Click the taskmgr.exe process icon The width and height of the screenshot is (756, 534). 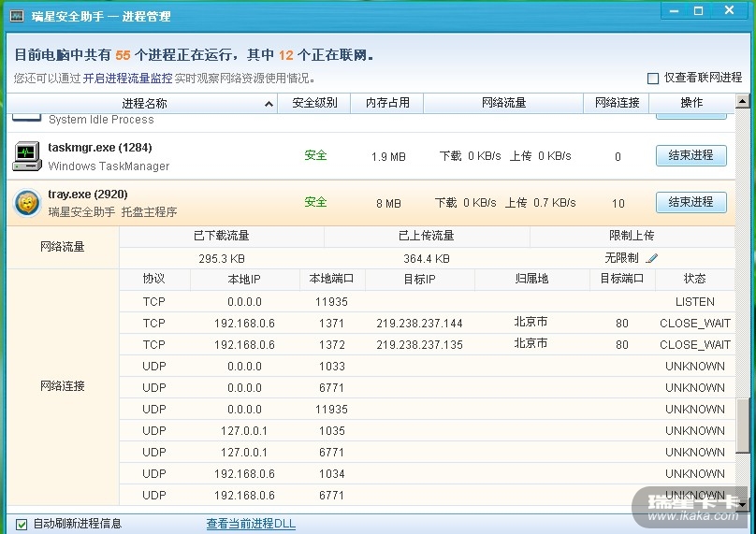(x=26, y=156)
